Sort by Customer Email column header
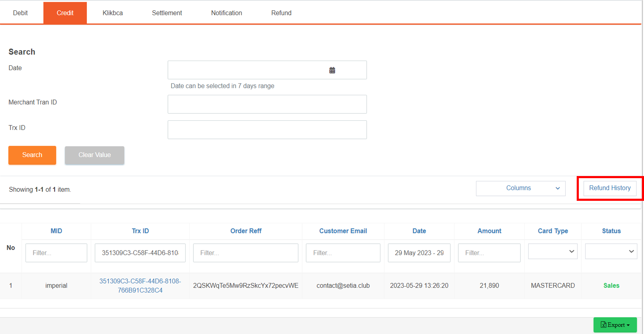 click(x=343, y=231)
